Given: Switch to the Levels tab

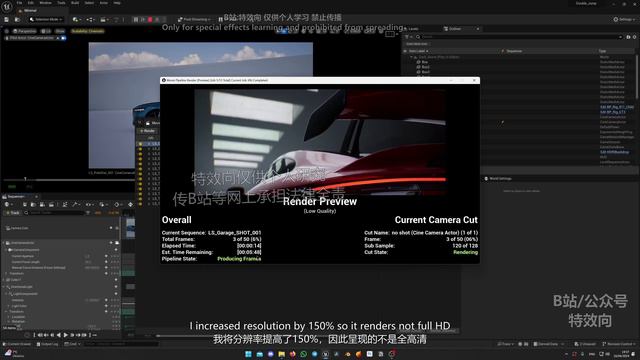Looking at the screenshot, I should point(411,29).
